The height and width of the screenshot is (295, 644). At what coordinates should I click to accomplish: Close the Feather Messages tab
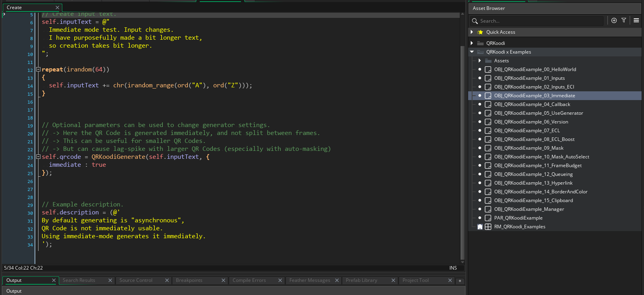coord(337,280)
